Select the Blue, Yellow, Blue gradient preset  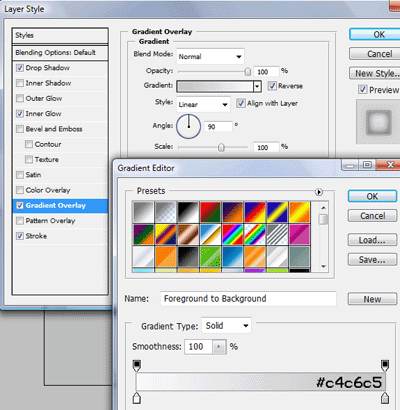pos(277,212)
